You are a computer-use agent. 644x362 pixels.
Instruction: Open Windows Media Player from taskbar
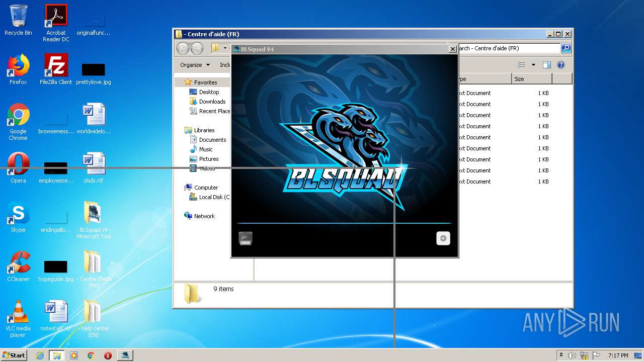(x=74, y=355)
